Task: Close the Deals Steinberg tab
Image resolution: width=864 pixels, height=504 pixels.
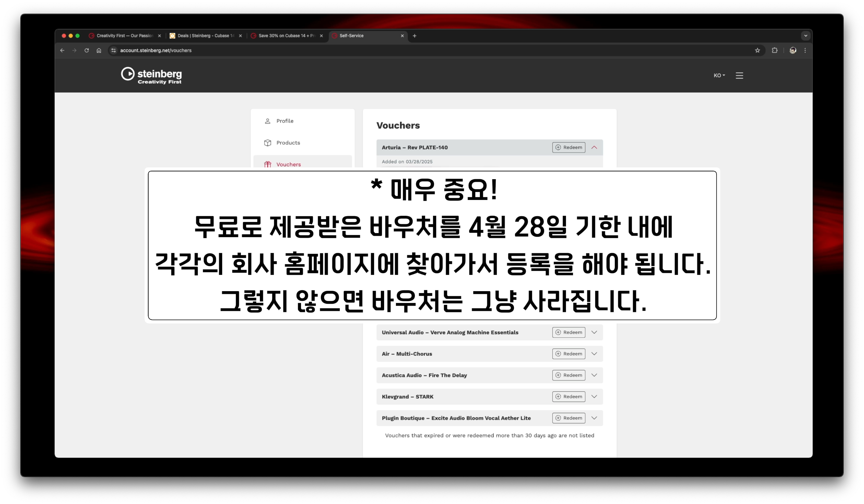Action: (x=240, y=36)
